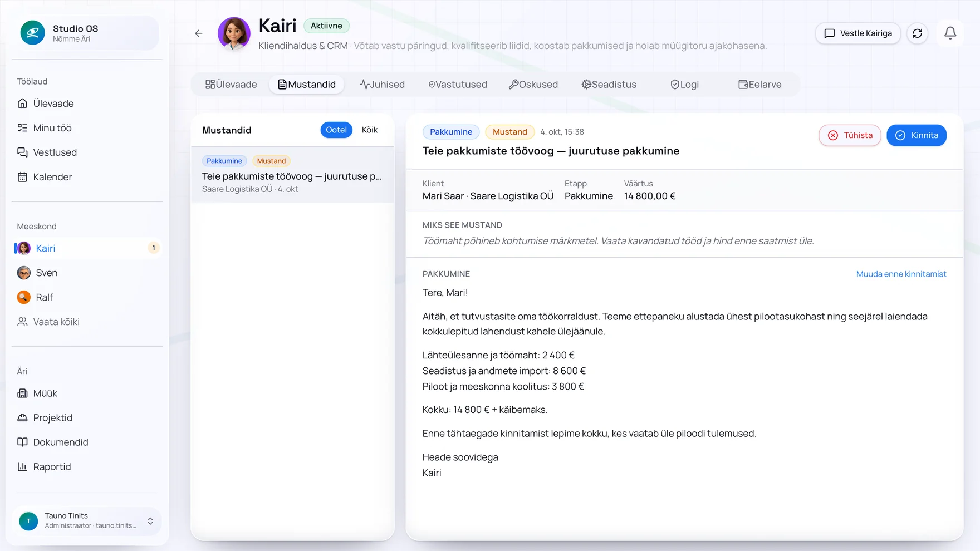Click the back arrow icon
Image resolution: width=980 pixels, height=551 pixels.
coord(199,33)
